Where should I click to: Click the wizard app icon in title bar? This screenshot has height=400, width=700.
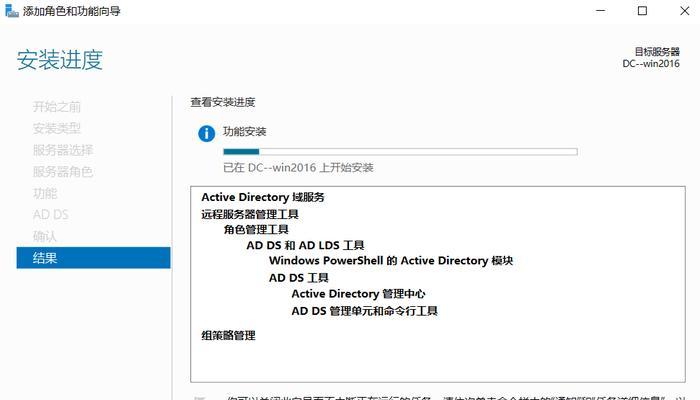tap(12, 11)
